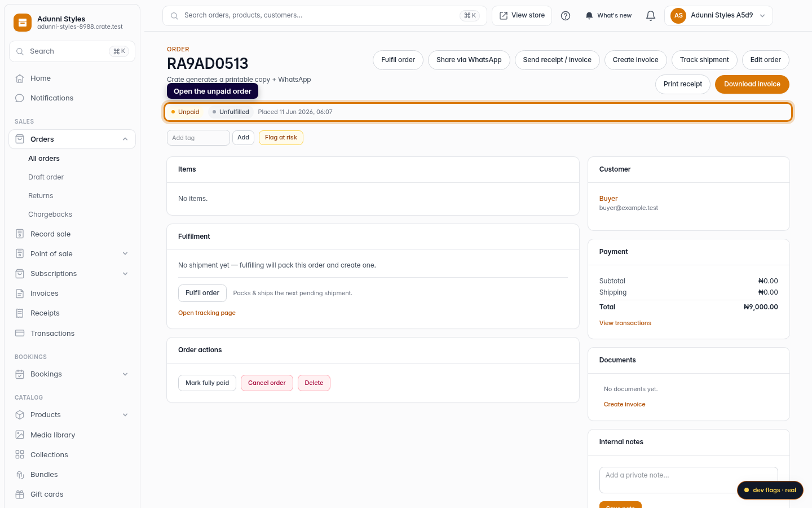The width and height of the screenshot is (812, 508).
Task: Click the Unpaid status badge
Action: (x=185, y=112)
